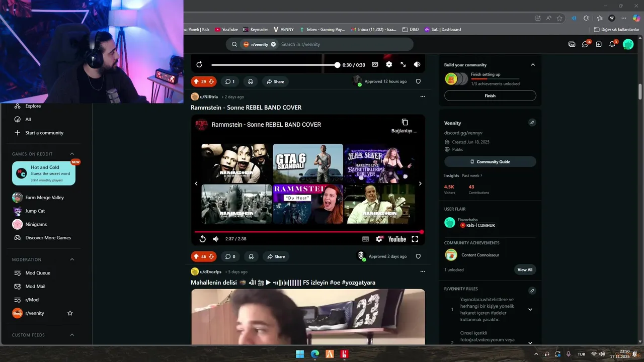Share the post with 46 points
The height and width of the screenshot is (362, 644).
pos(276,256)
